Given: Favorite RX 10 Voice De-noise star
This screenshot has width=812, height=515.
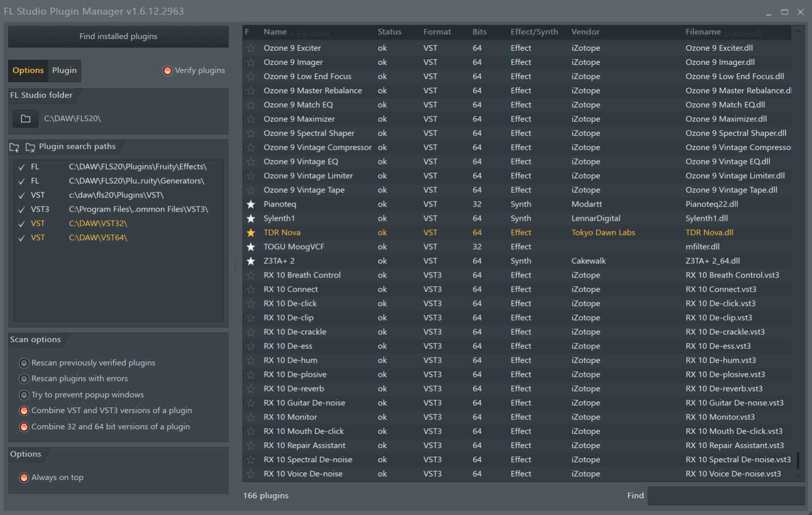Looking at the screenshot, I should click(251, 474).
